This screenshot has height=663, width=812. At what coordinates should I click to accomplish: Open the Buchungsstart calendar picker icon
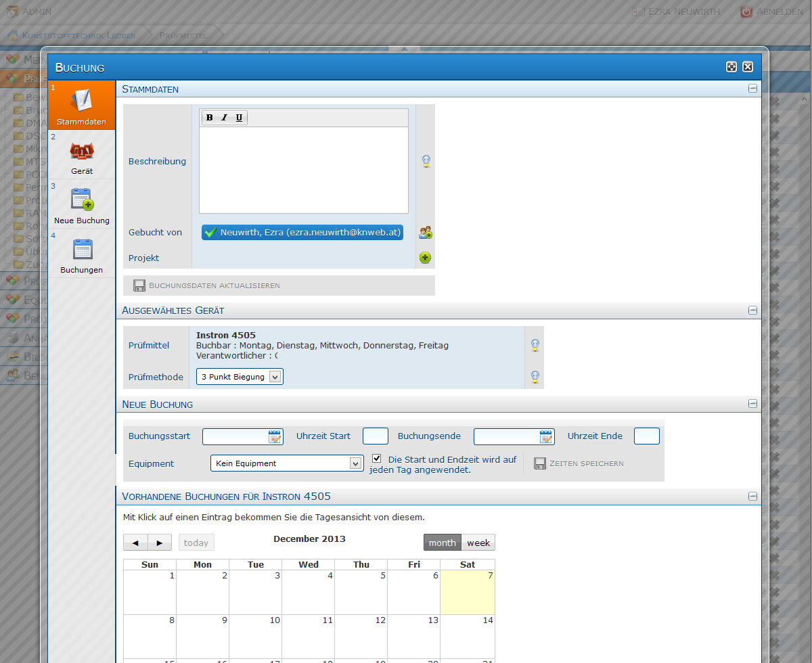tap(275, 436)
